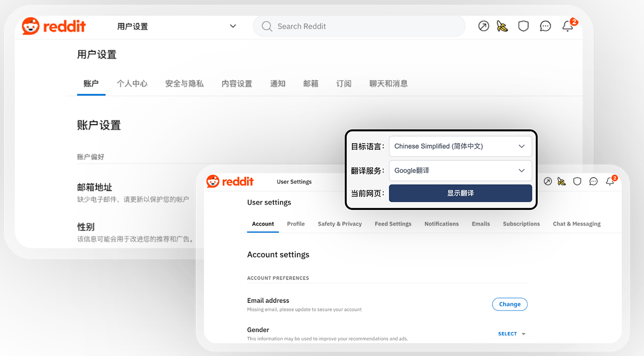This screenshot has height=356, width=644.
Task: Click the Email address label
Action: 268,300
